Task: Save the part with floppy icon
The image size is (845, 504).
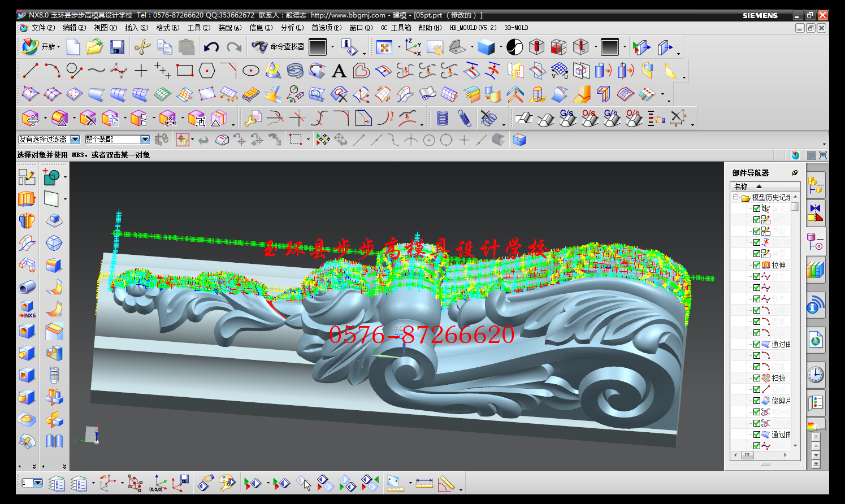Action: (x=117, y=47)
